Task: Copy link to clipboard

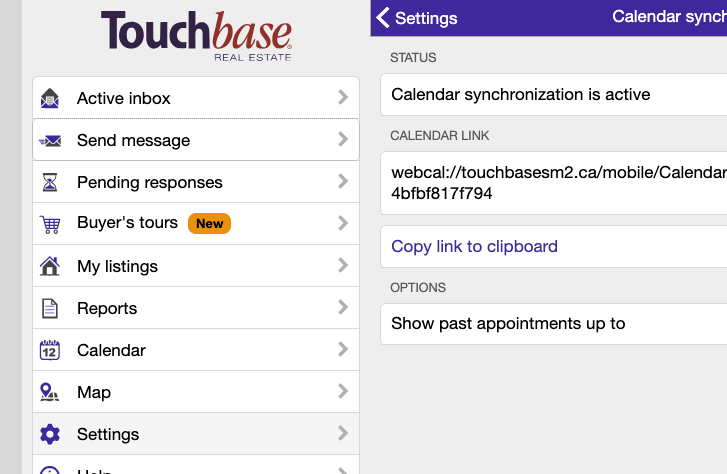Action: pyautogui.click(x=474, y=246)
